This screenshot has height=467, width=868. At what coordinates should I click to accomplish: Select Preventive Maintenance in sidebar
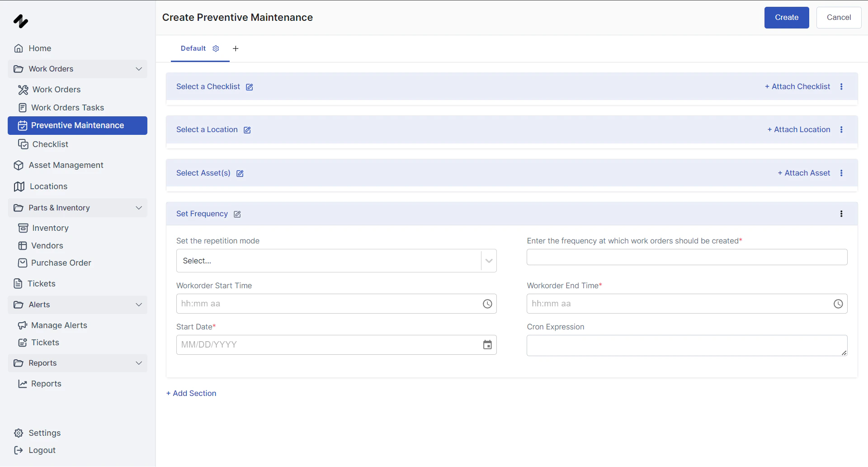pyautogui.click(x=77, y=125)
